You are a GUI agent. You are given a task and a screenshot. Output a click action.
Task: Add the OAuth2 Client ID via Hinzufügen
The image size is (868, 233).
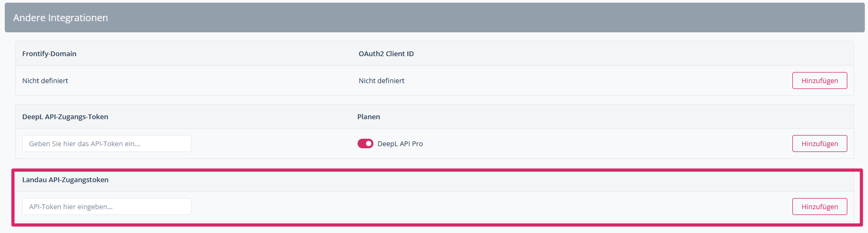pyautogui.click(x=819, y=80)
